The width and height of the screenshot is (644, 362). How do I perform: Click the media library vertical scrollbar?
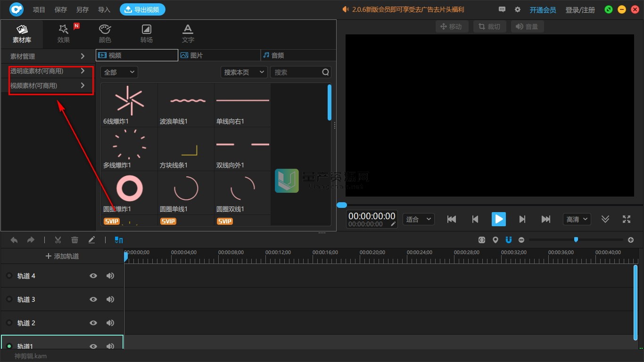(329, 102)
